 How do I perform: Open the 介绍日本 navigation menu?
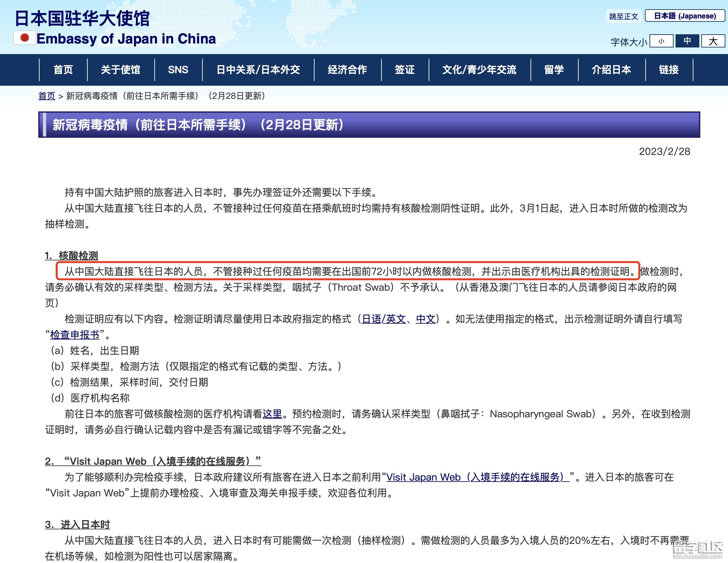[x=612, y=70]
